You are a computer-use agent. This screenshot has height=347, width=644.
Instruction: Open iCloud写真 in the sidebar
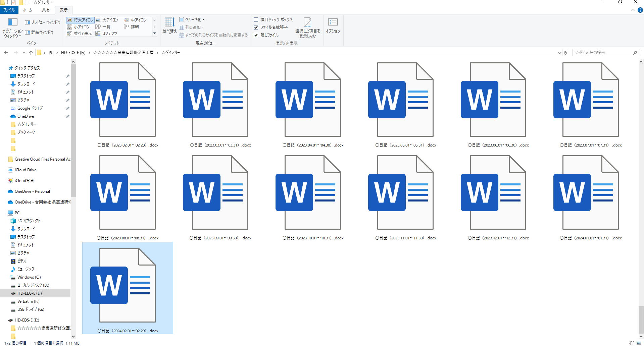24,181
